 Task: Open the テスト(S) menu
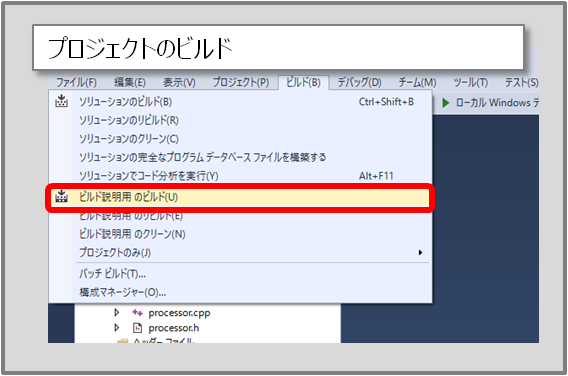pos(522,83)
